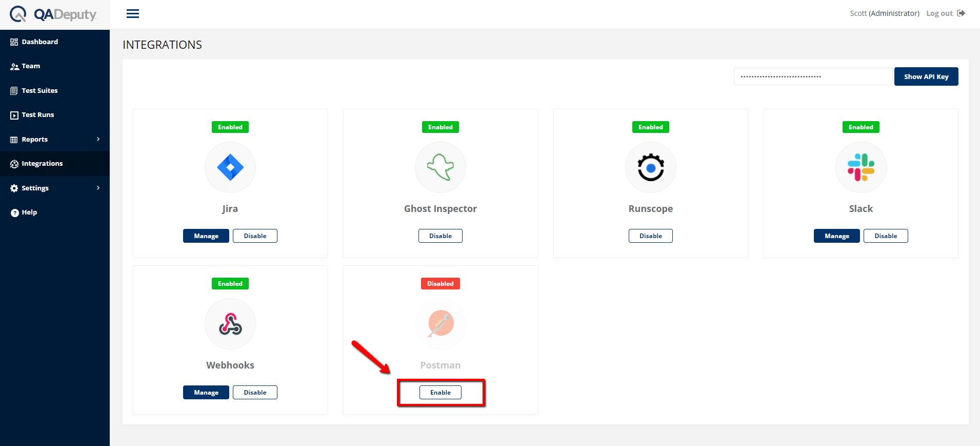Screen dimensions: 980x446
Task: Click the Reports table icon
Action: coord(14,140)
